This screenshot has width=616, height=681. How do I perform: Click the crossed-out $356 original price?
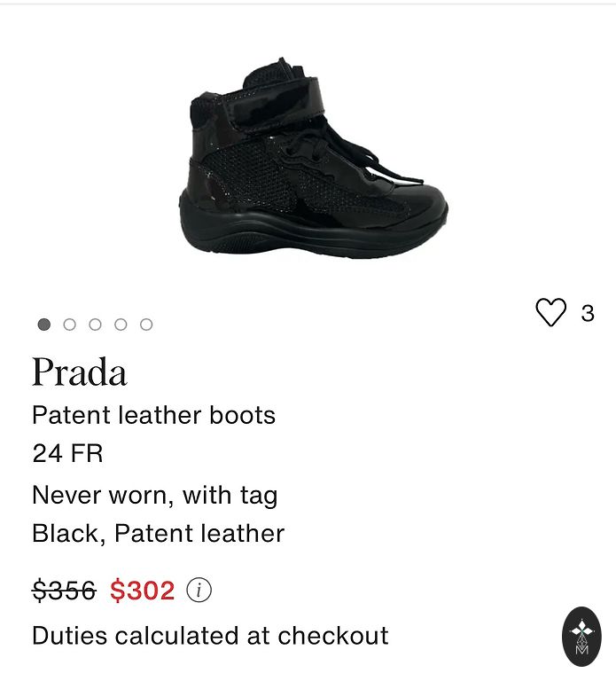click(64, 591)
